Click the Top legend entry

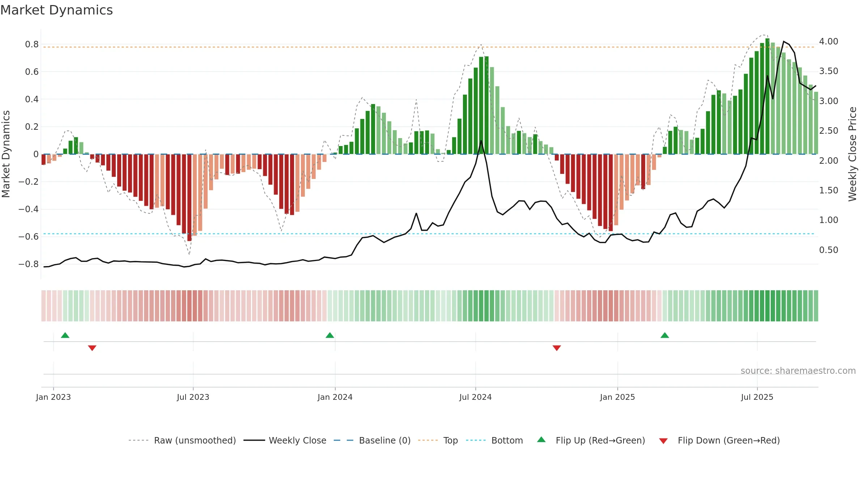[x=438, y=440]
